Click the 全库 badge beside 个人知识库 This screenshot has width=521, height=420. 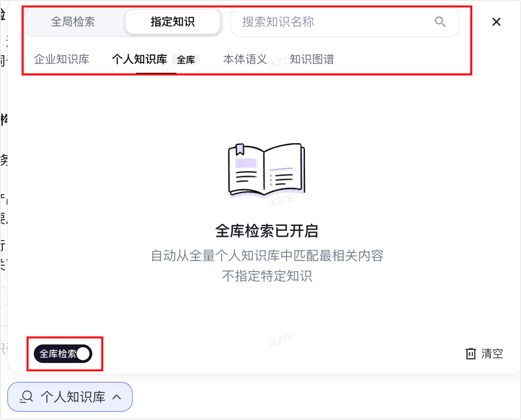[186, 60]
